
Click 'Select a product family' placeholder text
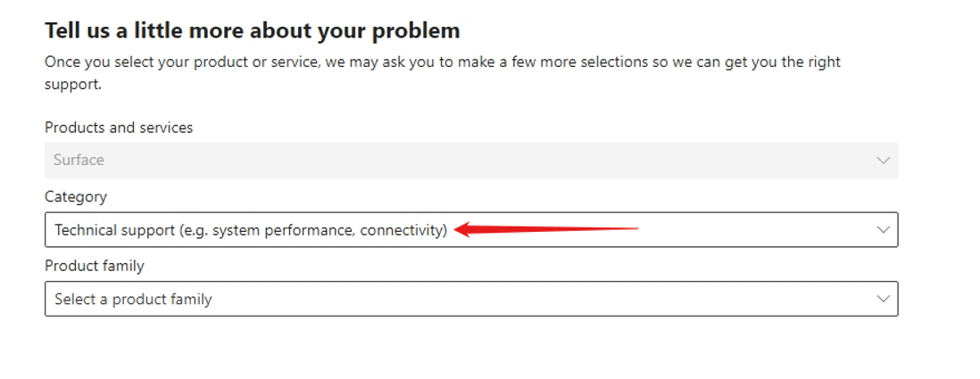[133, 300]
